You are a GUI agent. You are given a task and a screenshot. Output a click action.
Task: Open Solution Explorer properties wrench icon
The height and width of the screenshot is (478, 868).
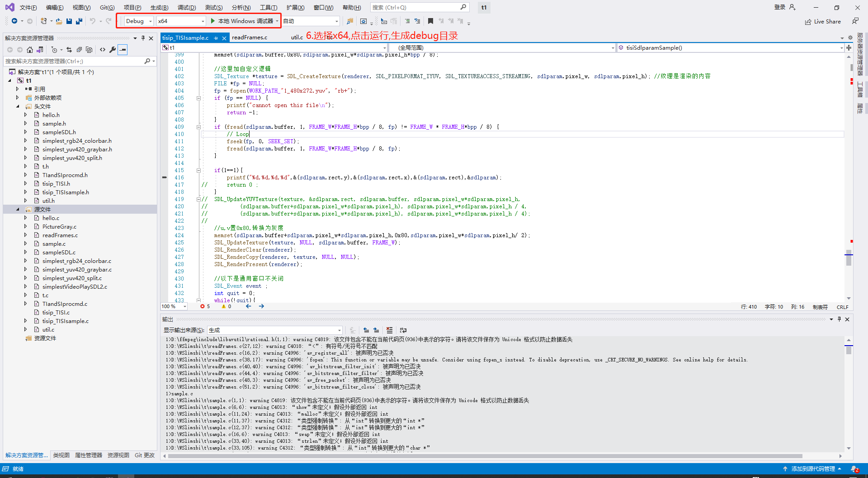(x=113, y=50)
